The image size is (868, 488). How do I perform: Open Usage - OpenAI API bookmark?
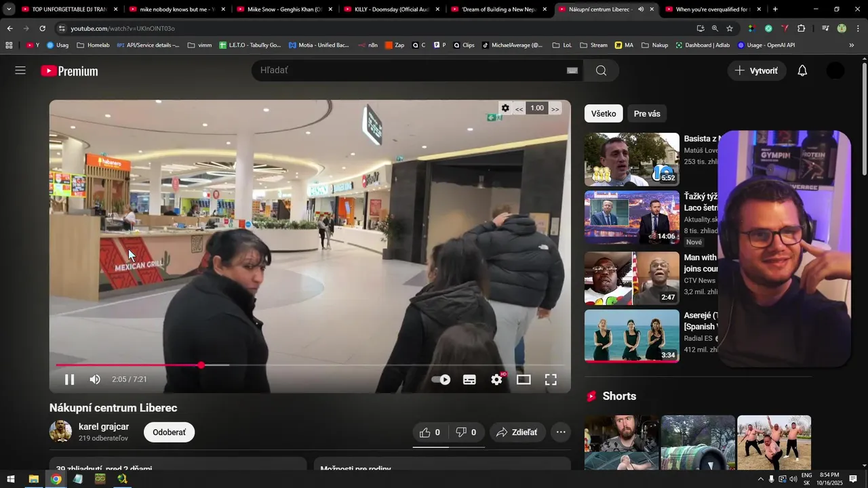pos(766,45)
